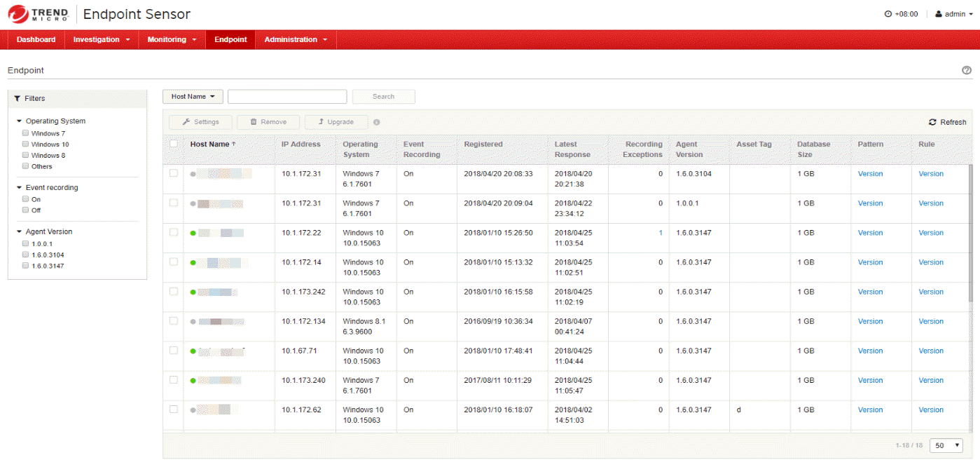This screenshot has height=467, width=980.
Task: Check the Event recording Off filter
Action: pos(25,210)
